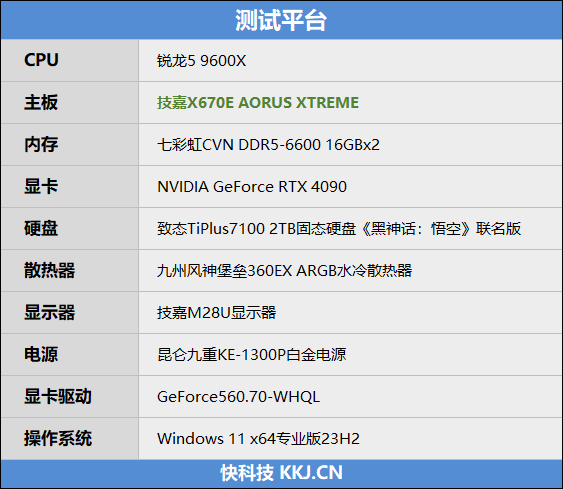Select the 七彩虹CVN DDR5-6600 16GBx2 text

(x=268, y=145)
